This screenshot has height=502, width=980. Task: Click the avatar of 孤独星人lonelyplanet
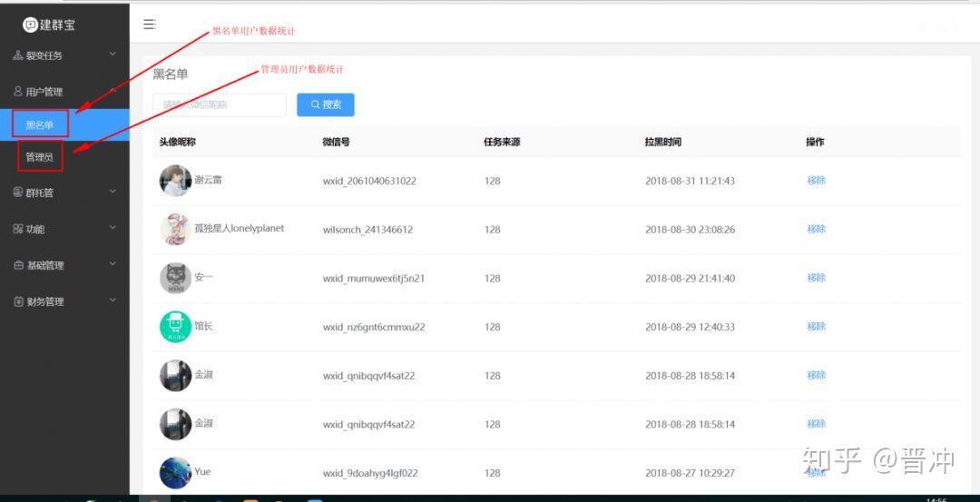coord(176,230)
